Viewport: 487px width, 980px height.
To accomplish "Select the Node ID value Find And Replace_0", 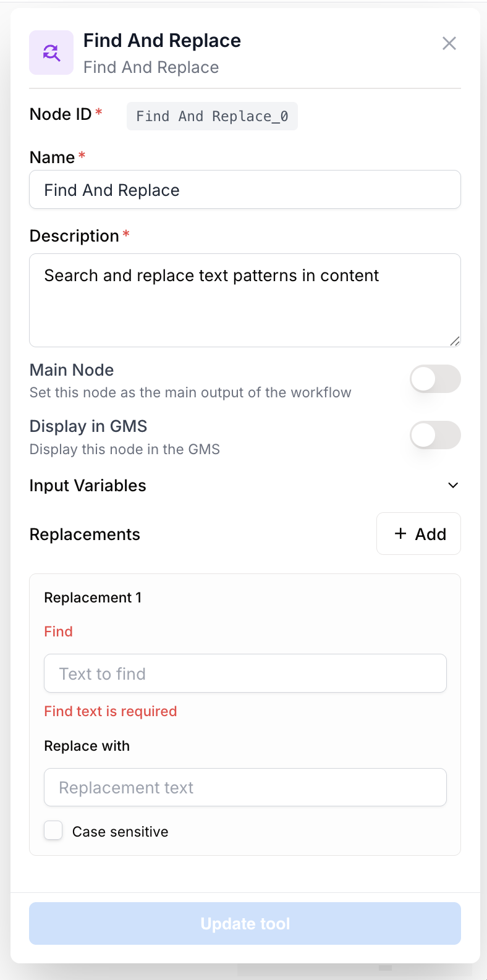I will tap(212, 116).
